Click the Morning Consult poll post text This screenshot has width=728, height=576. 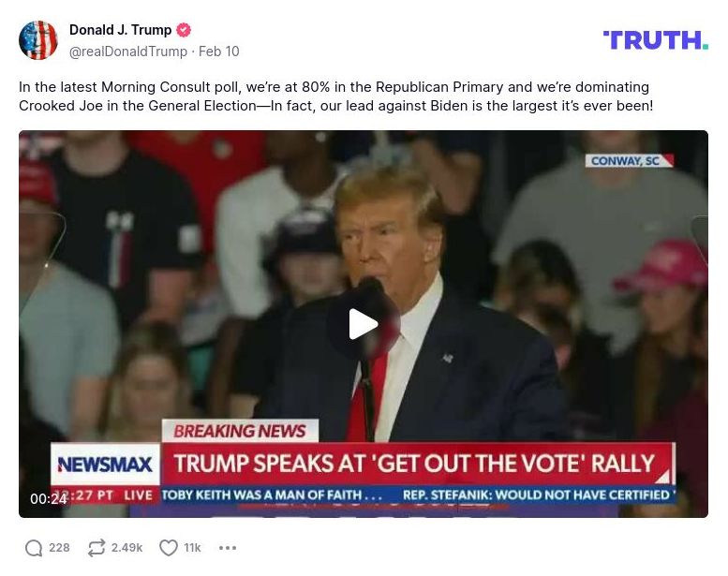[336, 96]
